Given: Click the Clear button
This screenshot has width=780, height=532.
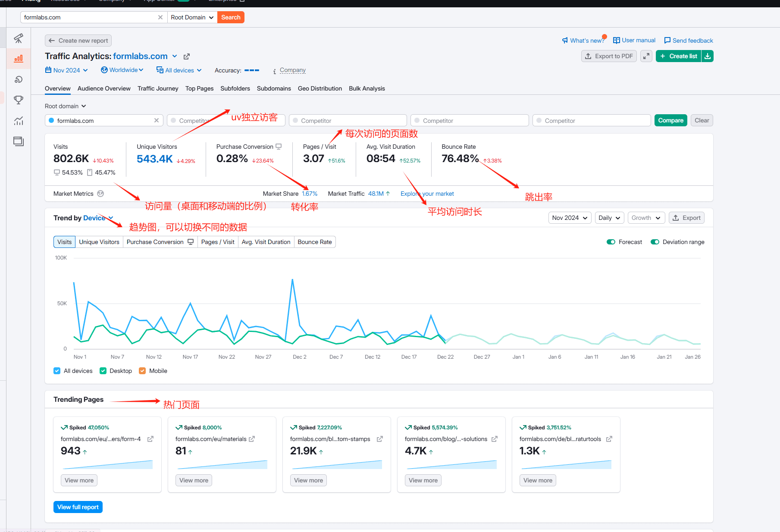Looking at the screenshot, I should click(702, 120).
